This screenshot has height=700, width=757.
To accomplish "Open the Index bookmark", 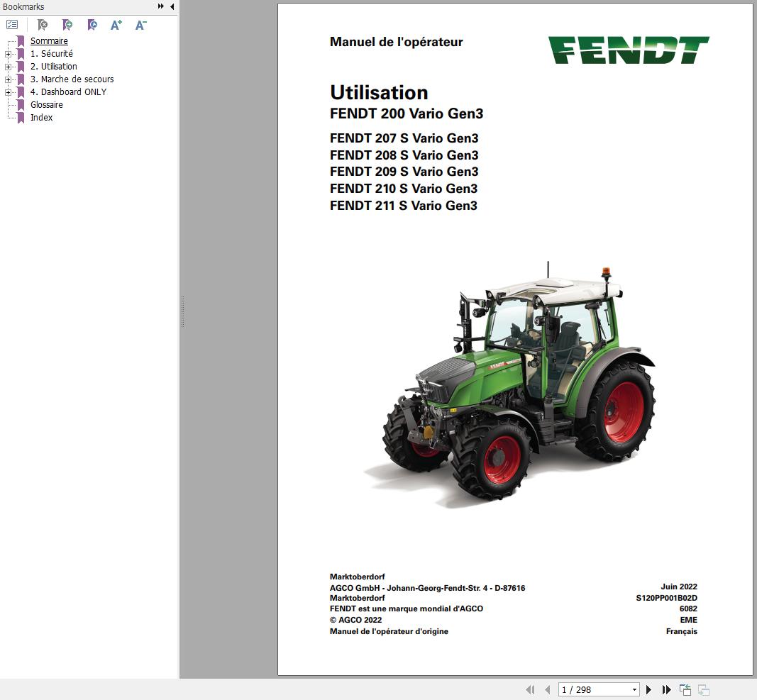I will 42,117.
